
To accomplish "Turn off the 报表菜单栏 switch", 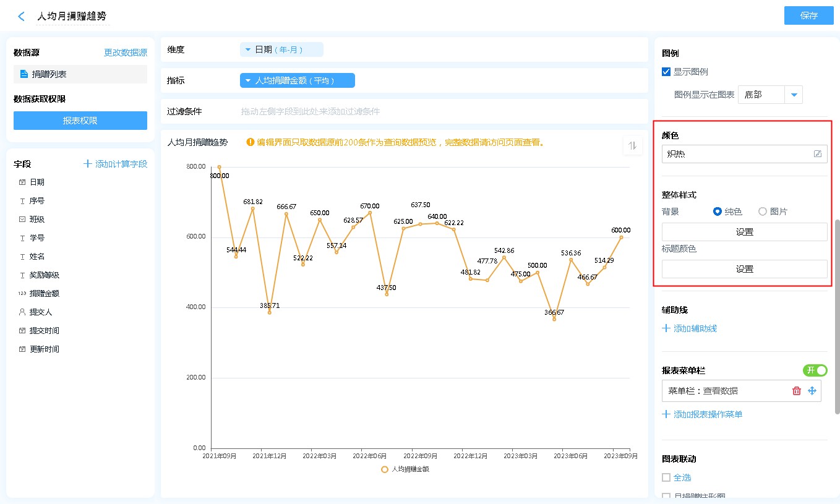I will 815,370.
